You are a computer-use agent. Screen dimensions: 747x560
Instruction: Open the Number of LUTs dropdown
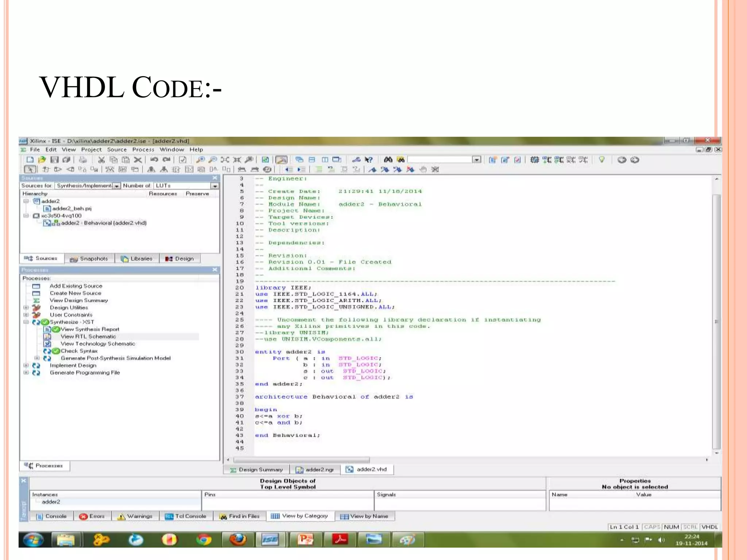pos(215,186)
